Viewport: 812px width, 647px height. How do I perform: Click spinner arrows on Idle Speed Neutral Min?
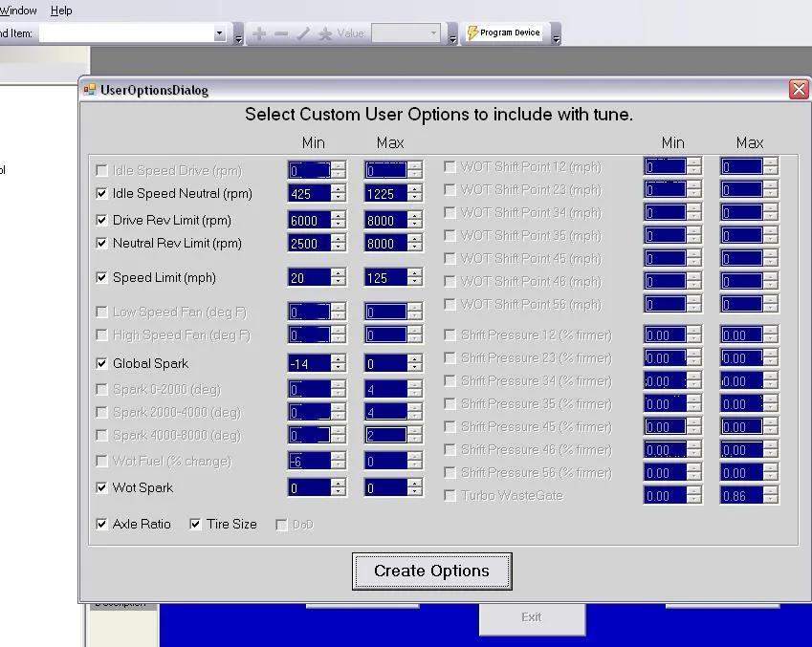pos(339,194)
